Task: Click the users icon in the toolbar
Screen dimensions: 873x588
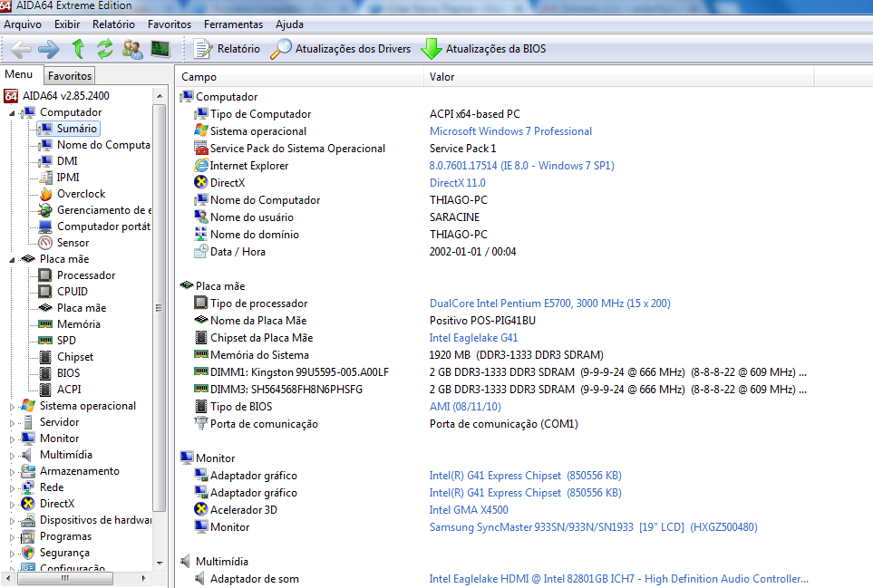Action: 132,49
